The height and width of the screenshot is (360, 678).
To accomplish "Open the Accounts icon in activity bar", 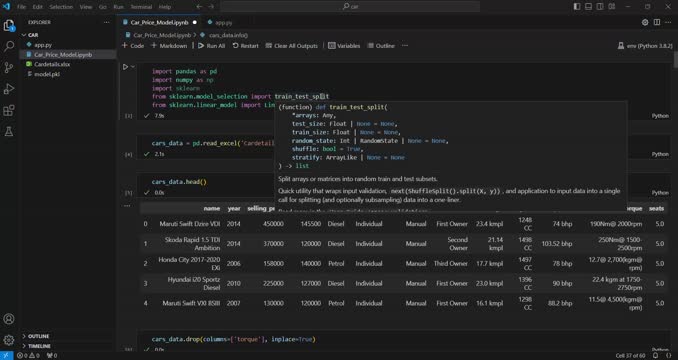I will [x=9, y=319].
